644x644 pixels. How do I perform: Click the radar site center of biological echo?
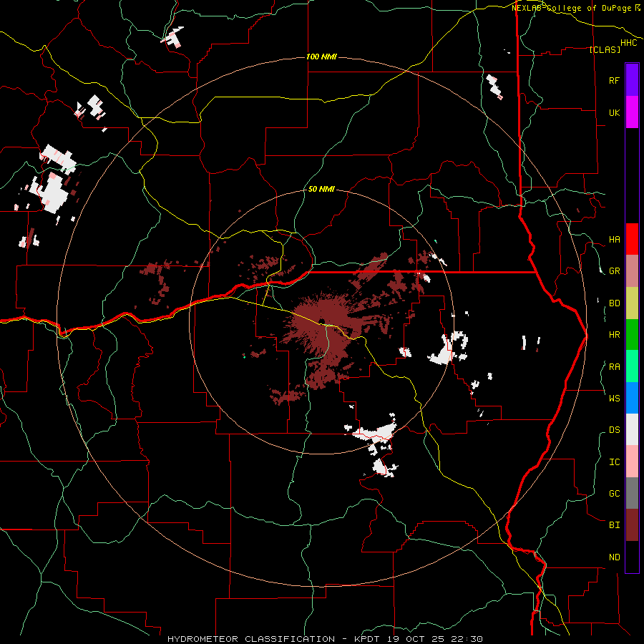point(321,321)
